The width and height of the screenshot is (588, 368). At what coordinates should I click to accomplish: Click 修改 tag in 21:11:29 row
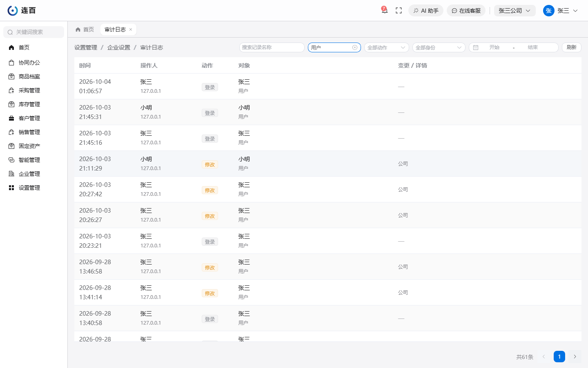pyautogui.click(x=210, y=164)
